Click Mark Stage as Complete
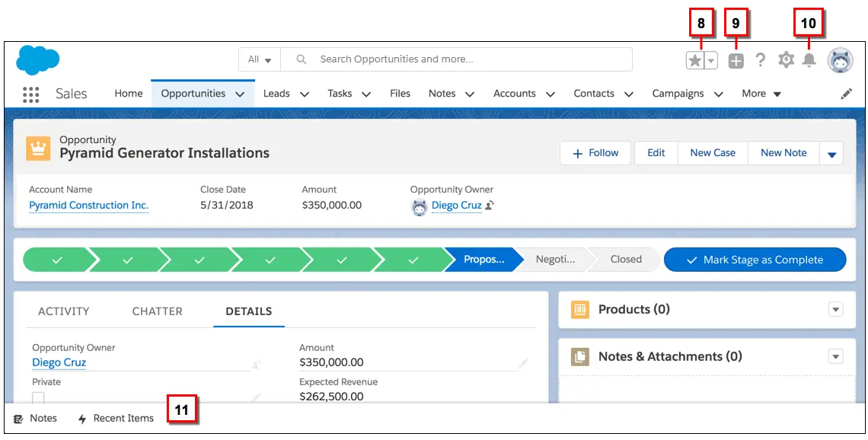868x440 pixels. [x=755, y=260]
